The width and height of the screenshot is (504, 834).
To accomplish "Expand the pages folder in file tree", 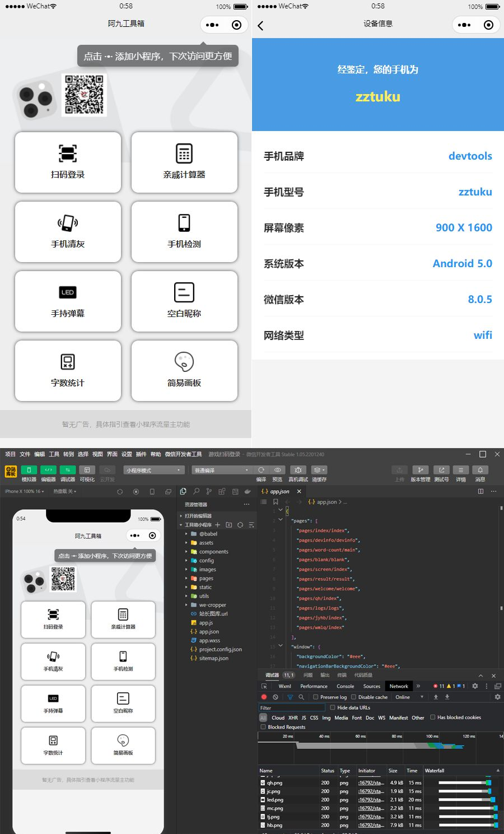I will tap(206, 578).
